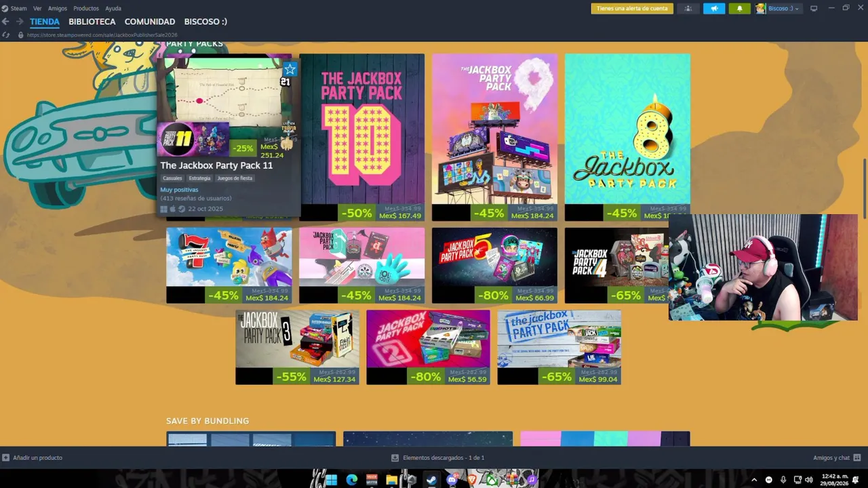Image resolution: width=868 pixels, height=488 pixels.
Task: Open Amigos y chat panel
Action: (837, 458)
